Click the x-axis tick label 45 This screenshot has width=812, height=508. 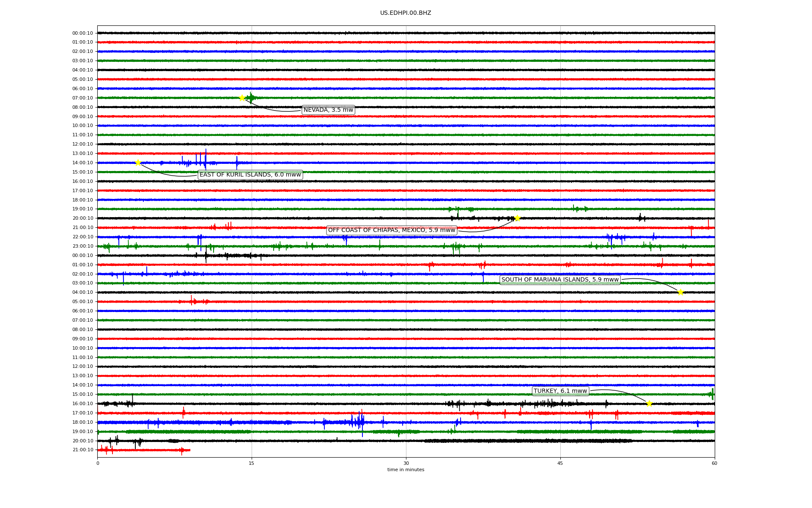click(x=560, y=463)
